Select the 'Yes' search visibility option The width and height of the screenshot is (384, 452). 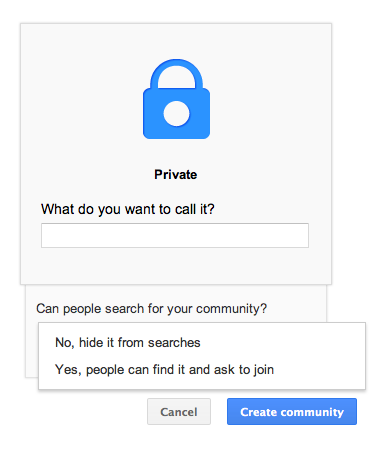click(x=202, y=370)
